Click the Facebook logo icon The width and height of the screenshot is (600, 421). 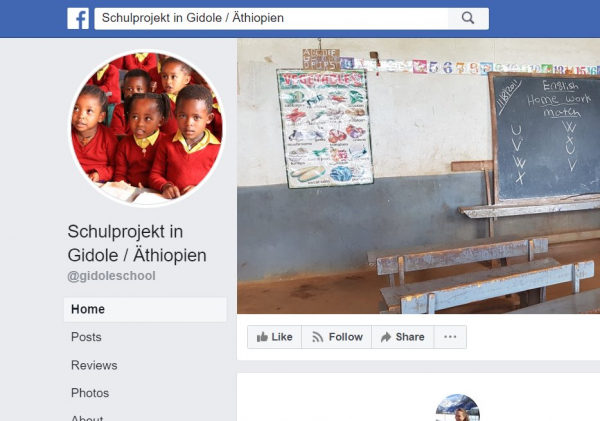tap(78, 18)
